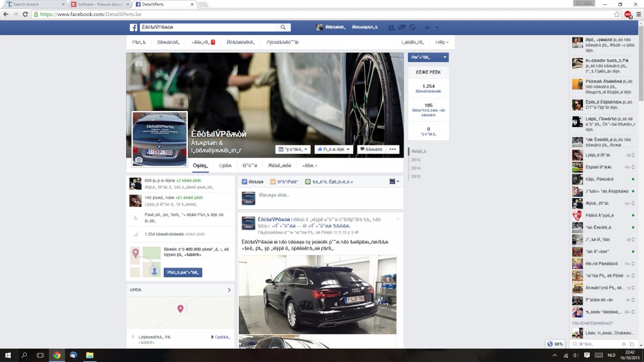Click the Sebastien profile button in Chrome

(584, 3)
